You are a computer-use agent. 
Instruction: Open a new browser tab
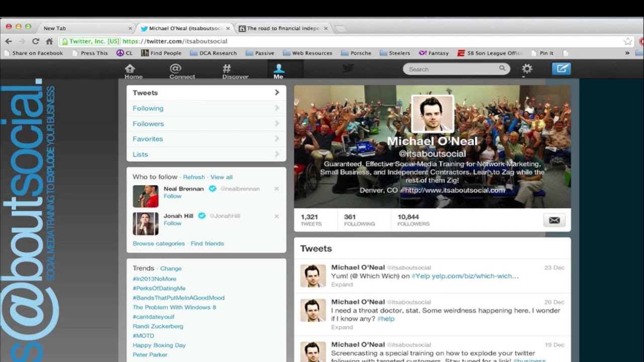click(341, 29)
